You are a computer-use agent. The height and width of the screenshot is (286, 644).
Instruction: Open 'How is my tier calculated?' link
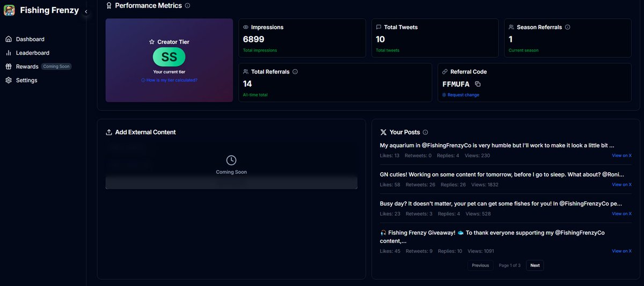[x=169, y=80]
